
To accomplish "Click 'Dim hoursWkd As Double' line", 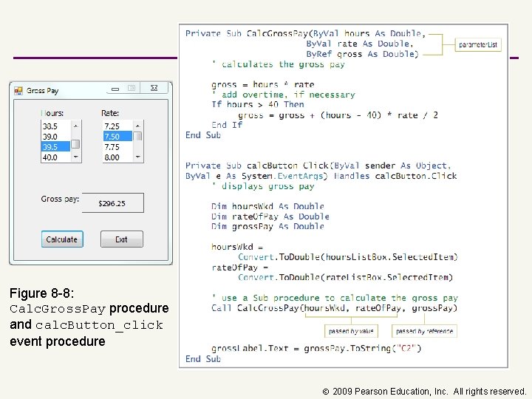I will click(267, 206).
